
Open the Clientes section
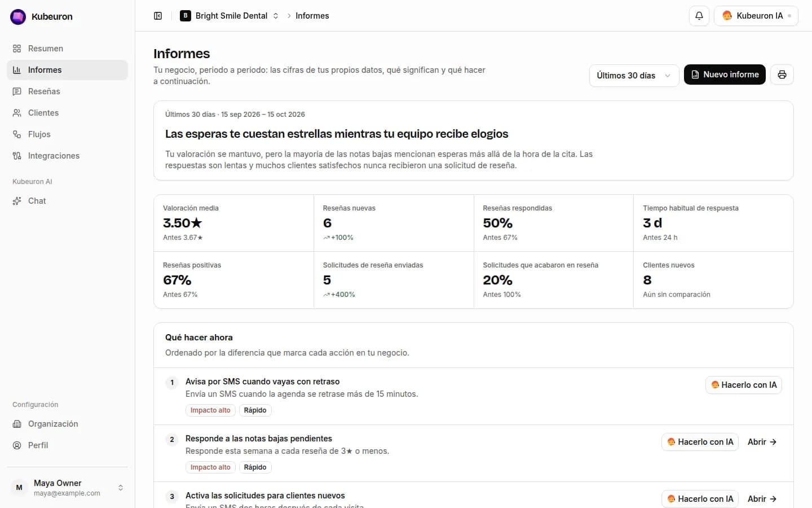coord(68,113)
